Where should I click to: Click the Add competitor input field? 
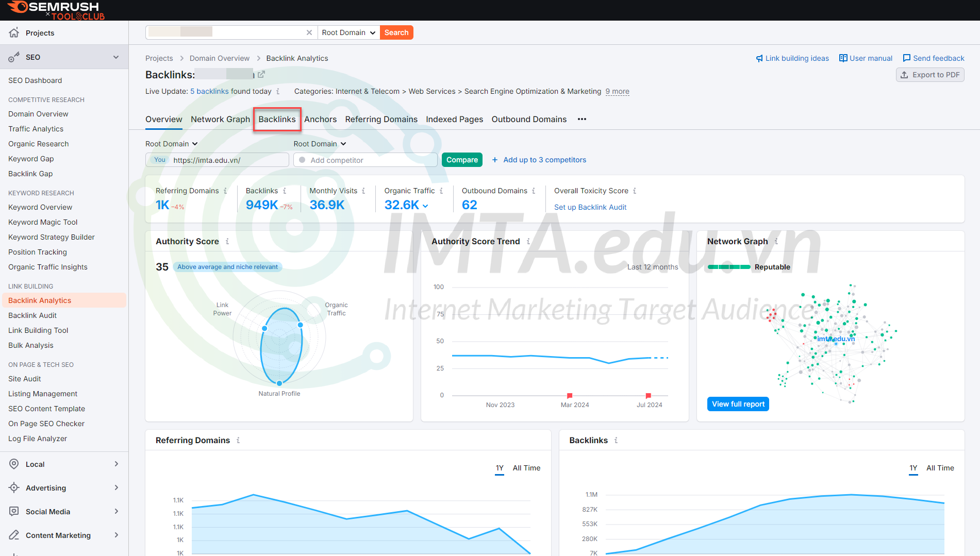[x=366, y=160]
